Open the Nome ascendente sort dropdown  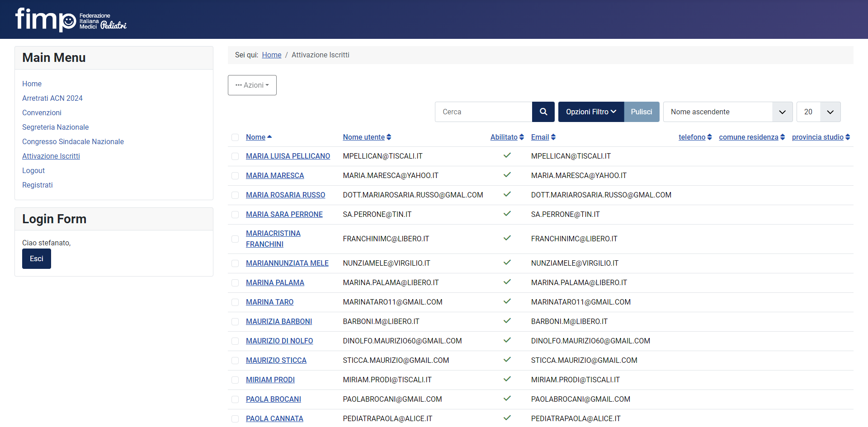(727, 112)
